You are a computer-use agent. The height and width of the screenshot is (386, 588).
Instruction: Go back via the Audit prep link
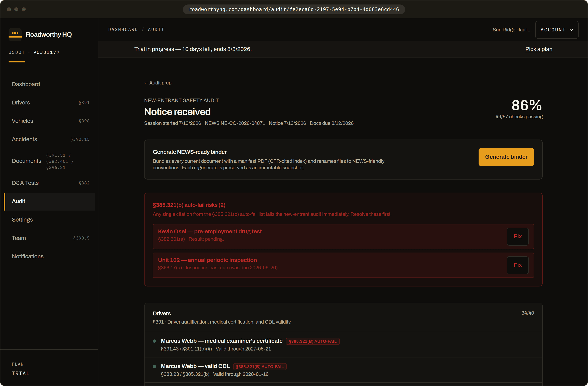coord(158,83)
